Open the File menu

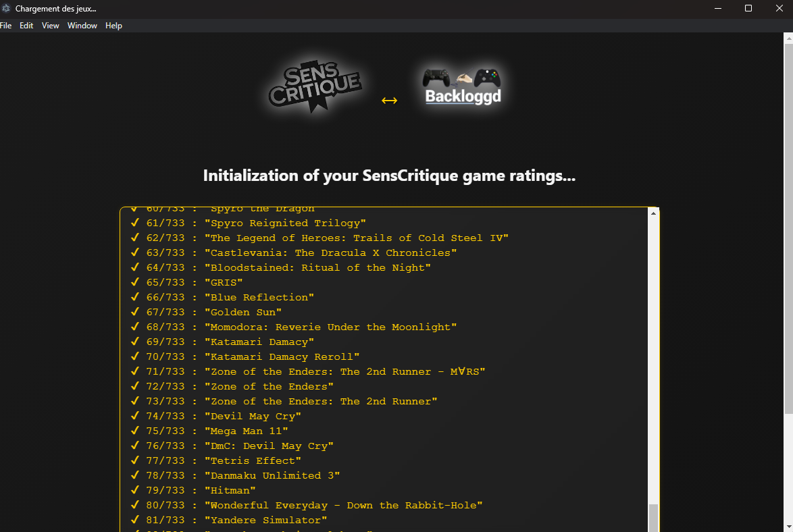5,25
